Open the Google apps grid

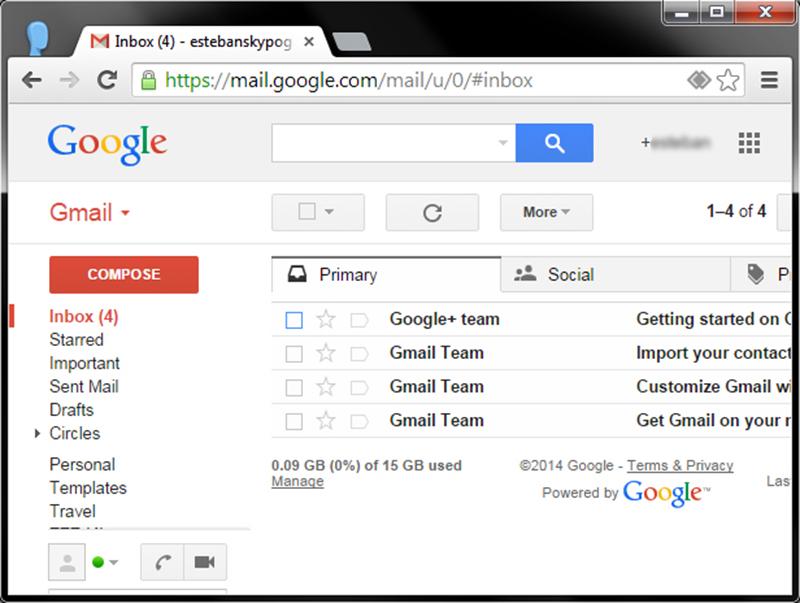749,143
